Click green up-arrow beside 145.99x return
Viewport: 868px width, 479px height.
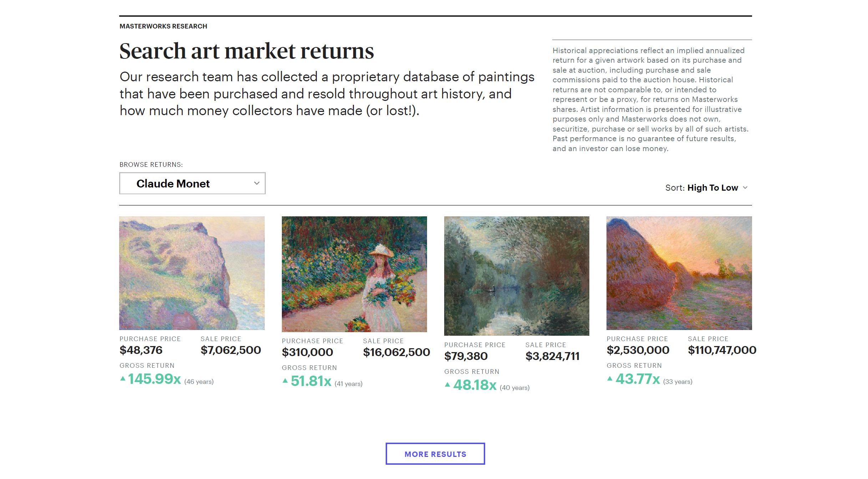[123, 378]
